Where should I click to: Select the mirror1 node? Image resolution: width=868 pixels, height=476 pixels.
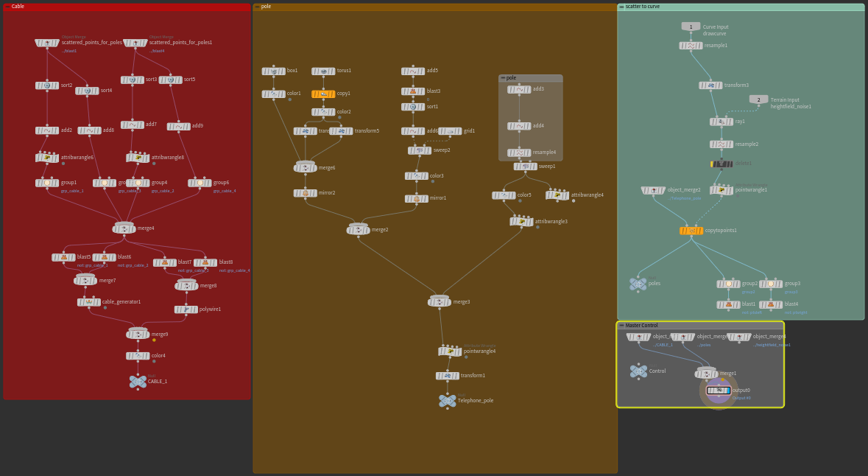coord(416,198)
